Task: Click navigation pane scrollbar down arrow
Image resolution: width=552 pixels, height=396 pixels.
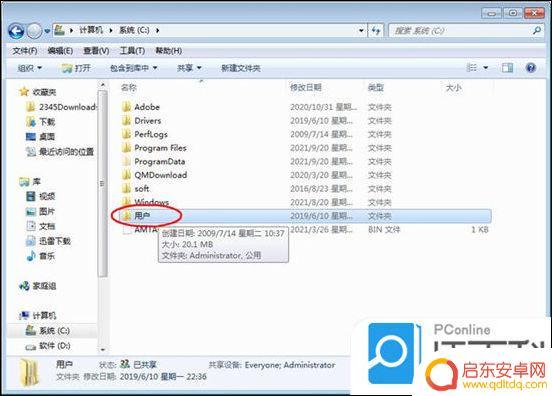Action: (102, 350)
